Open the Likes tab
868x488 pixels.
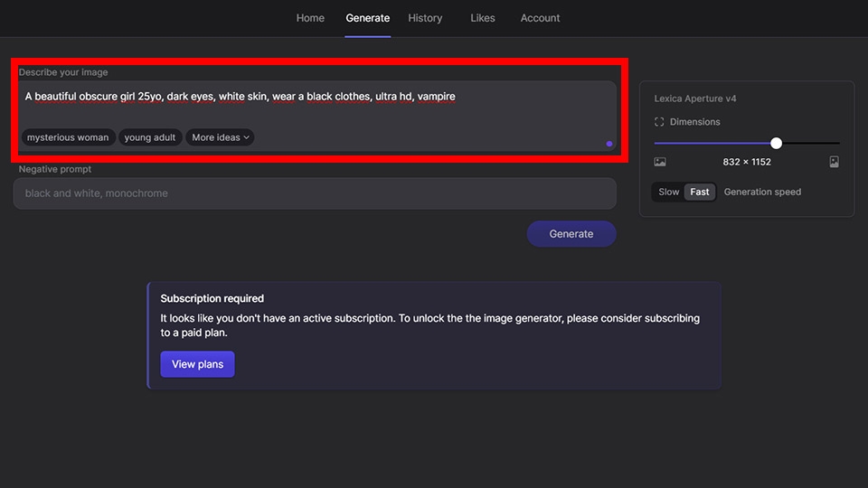483,18
